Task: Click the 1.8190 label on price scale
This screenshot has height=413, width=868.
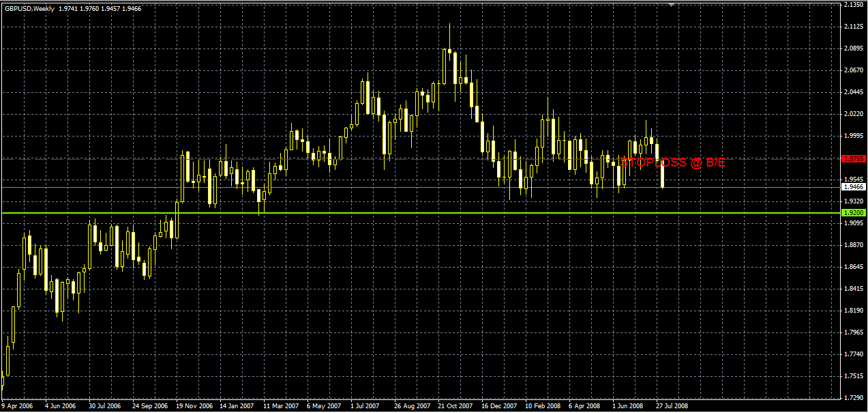Action: 854,310
